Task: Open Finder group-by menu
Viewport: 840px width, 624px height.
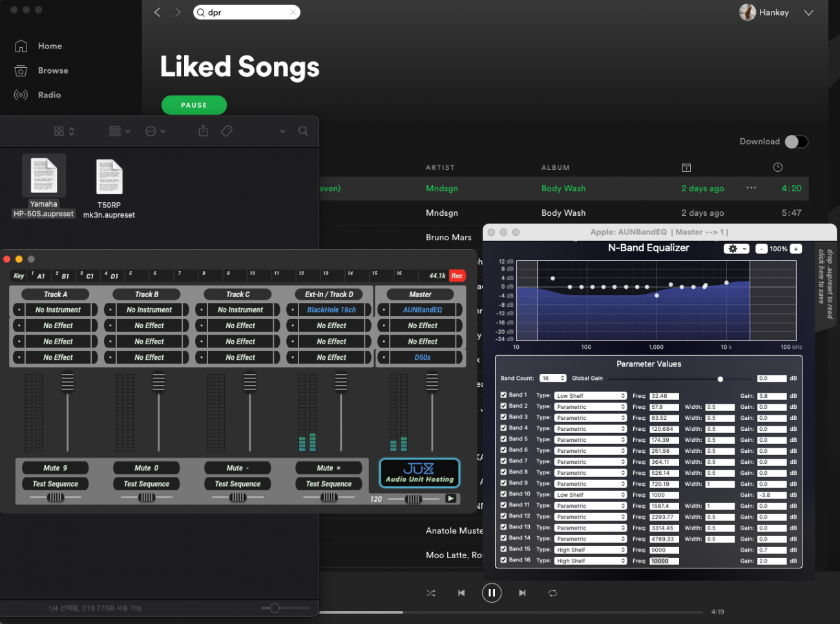Action: [120, 131]
